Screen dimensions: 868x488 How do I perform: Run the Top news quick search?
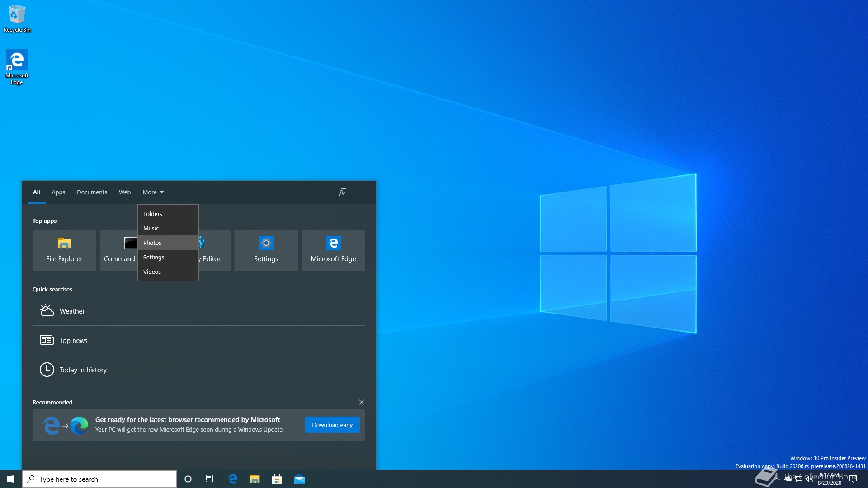199,340
